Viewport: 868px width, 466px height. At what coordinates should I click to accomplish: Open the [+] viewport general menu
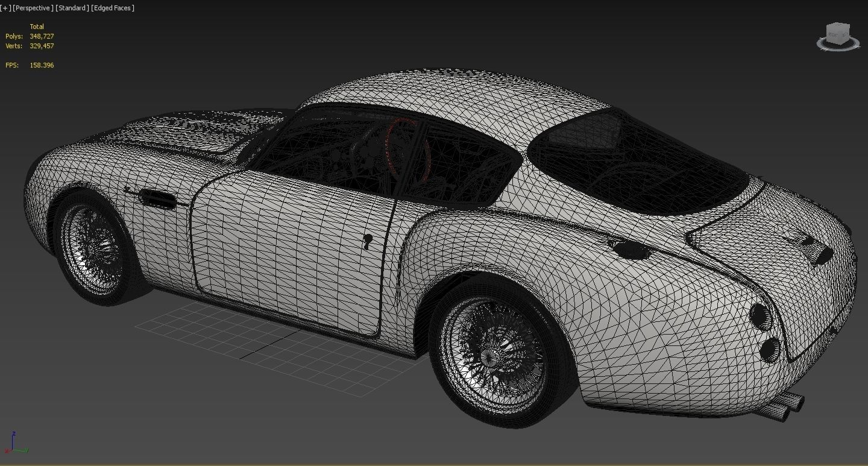tap(6, 8)
